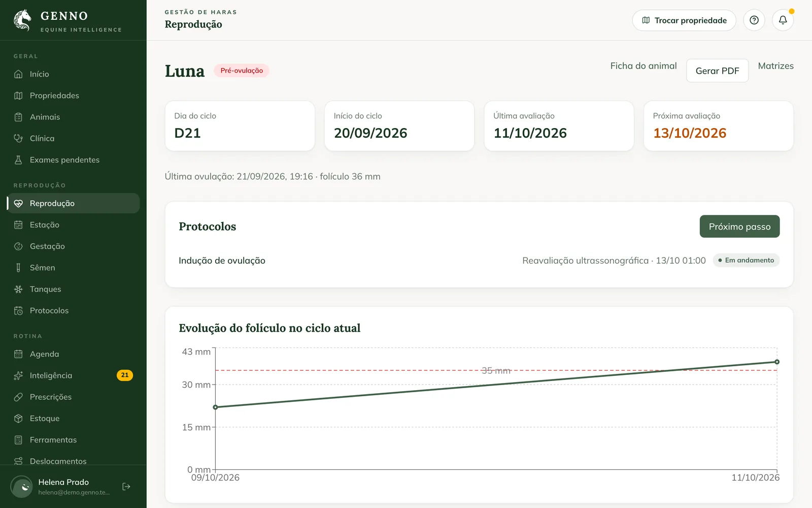The height and width of the screenshot is (508, 812).
Task: Click Helena Prado's avatar picture
Action: pos(22,487)
